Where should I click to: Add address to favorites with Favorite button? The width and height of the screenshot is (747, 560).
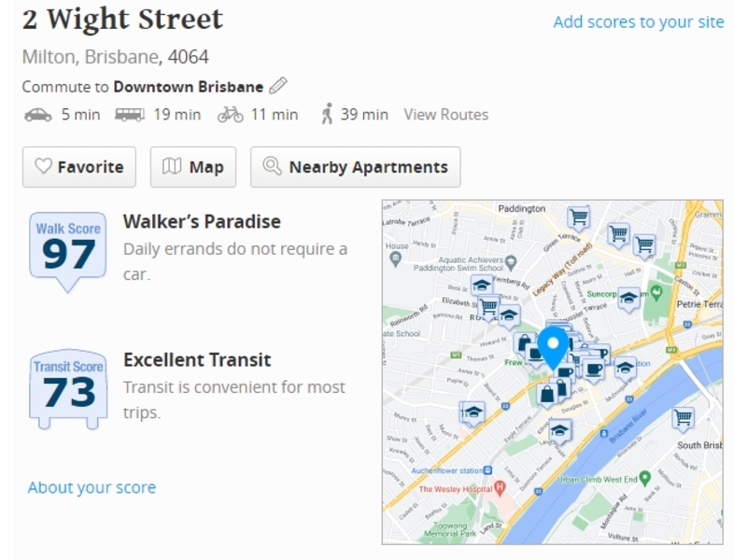point(79,167)
